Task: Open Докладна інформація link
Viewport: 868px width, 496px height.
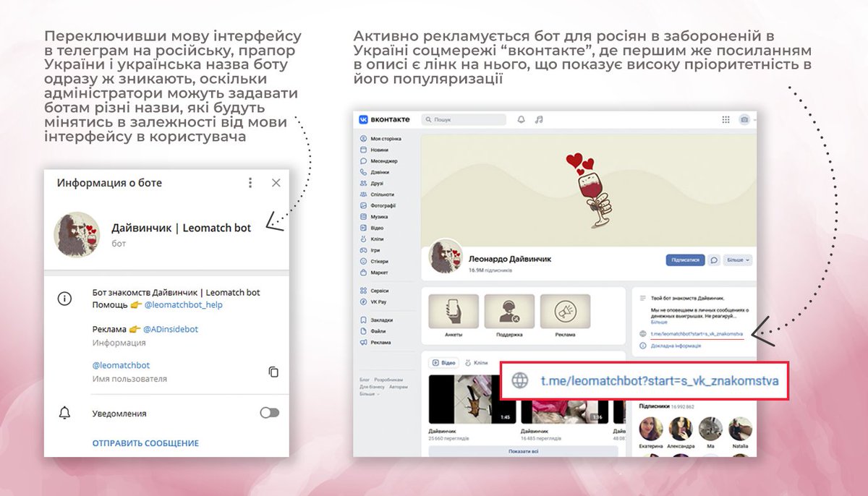Action: tap(676, 346)
